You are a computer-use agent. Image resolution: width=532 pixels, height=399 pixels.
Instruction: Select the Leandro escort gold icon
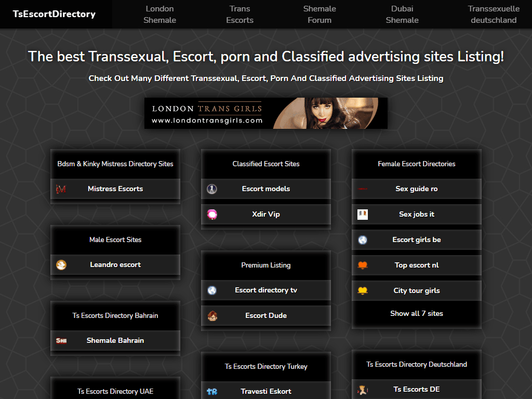point(62,264)
